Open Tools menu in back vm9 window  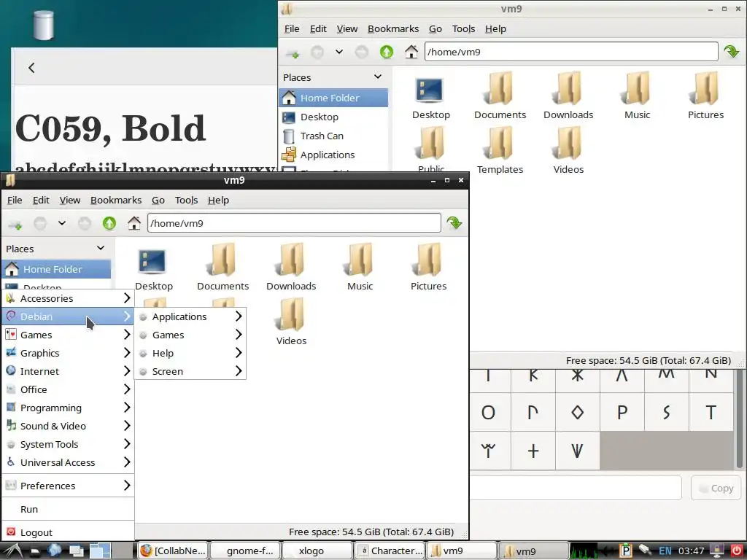coord(463,28)
